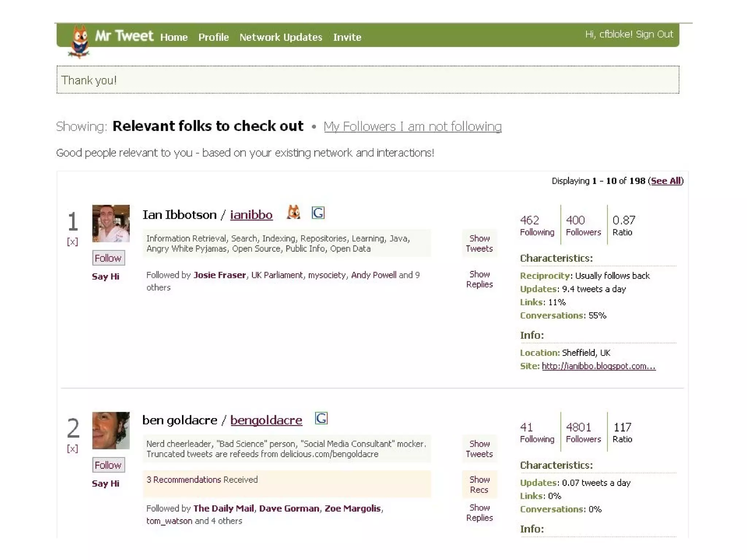This screenshot has height=560, width=747.
Task: Open ben goldacre's profile photo
Action: pos(111,431)
